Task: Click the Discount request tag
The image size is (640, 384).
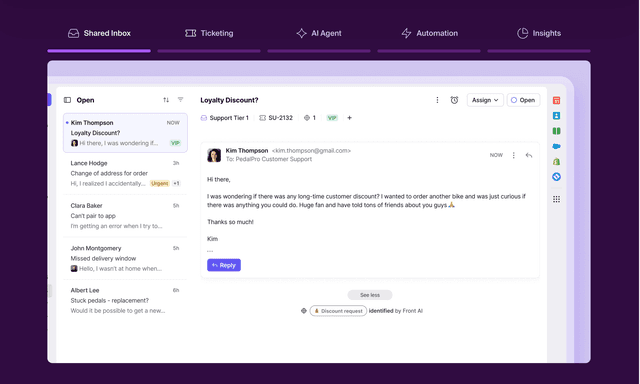Action: [x=338, y=311]
